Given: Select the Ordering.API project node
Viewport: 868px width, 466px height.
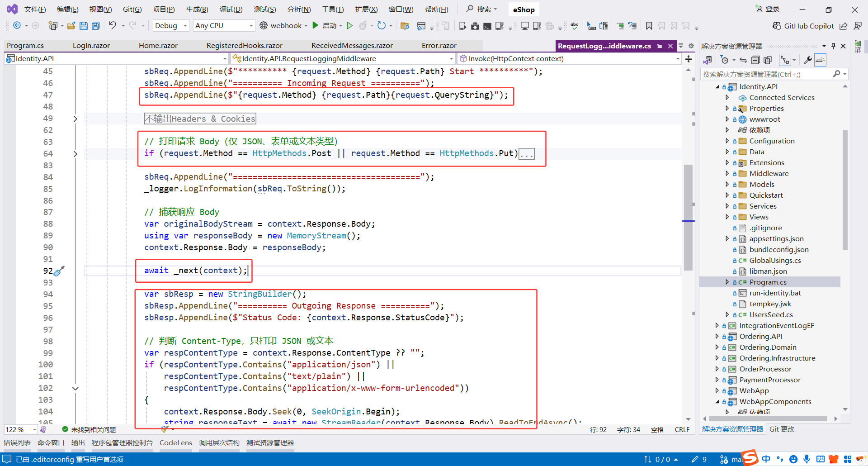Looking at the screenshot, I should point(760,336).
